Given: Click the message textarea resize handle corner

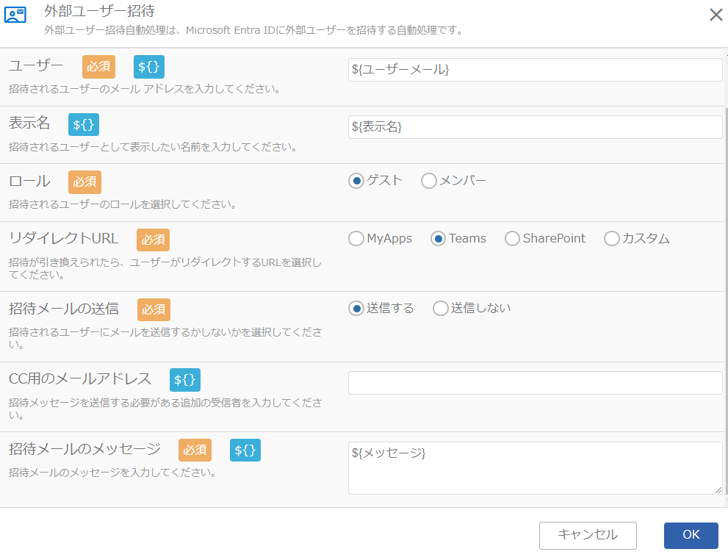Looking at the screenshot, I should click(x=718, y=490).
